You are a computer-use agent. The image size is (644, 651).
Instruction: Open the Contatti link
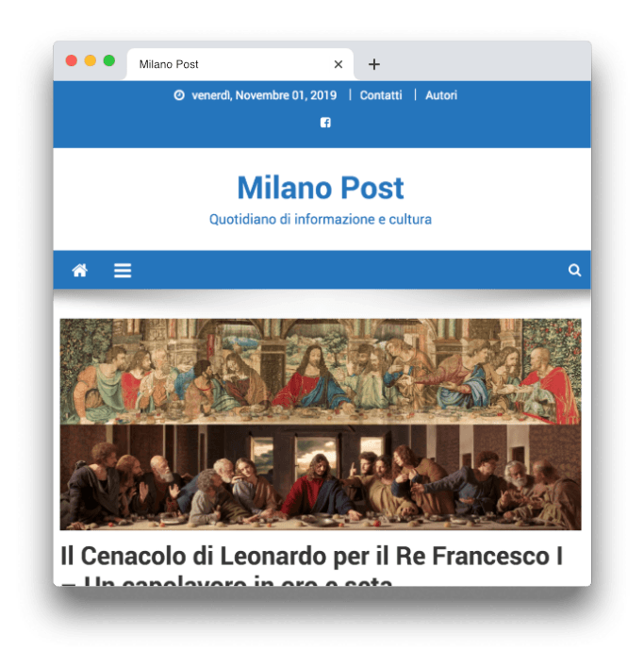(x=381, y=95)
